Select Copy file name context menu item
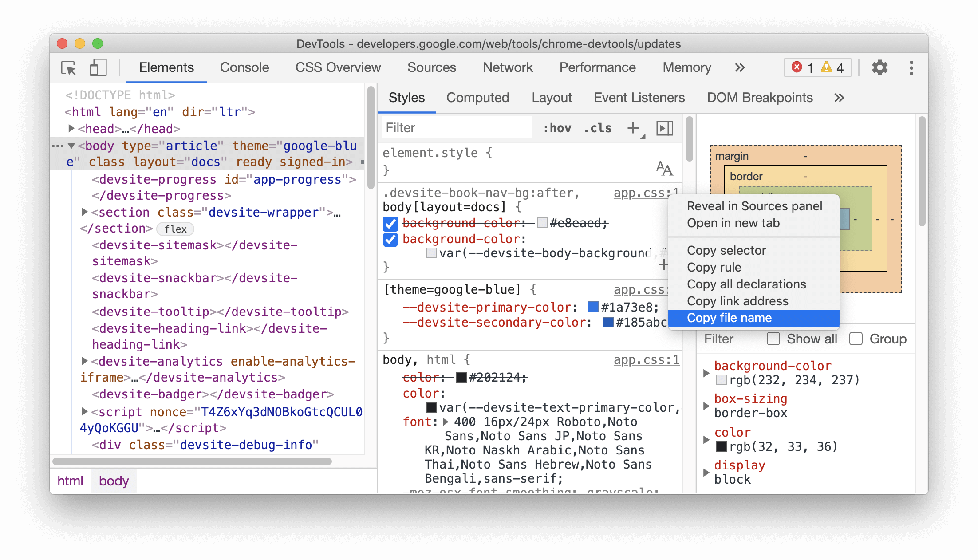This screenshot has width=978, height=560. point(729,318)
